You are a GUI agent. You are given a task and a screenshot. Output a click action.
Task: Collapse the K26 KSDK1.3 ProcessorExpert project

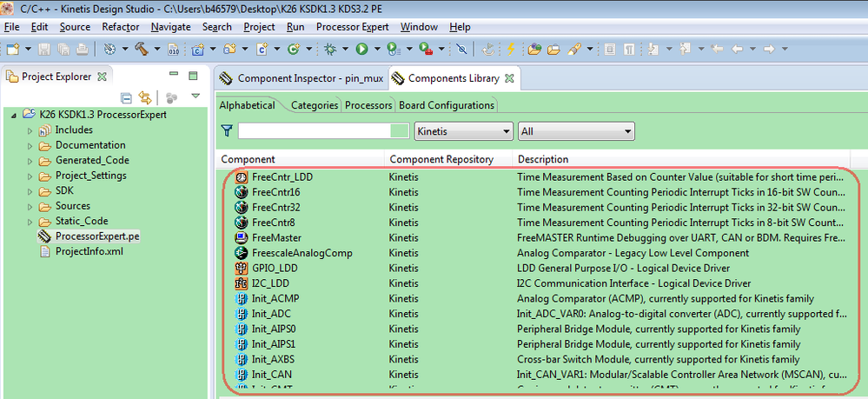coord(13,116)
